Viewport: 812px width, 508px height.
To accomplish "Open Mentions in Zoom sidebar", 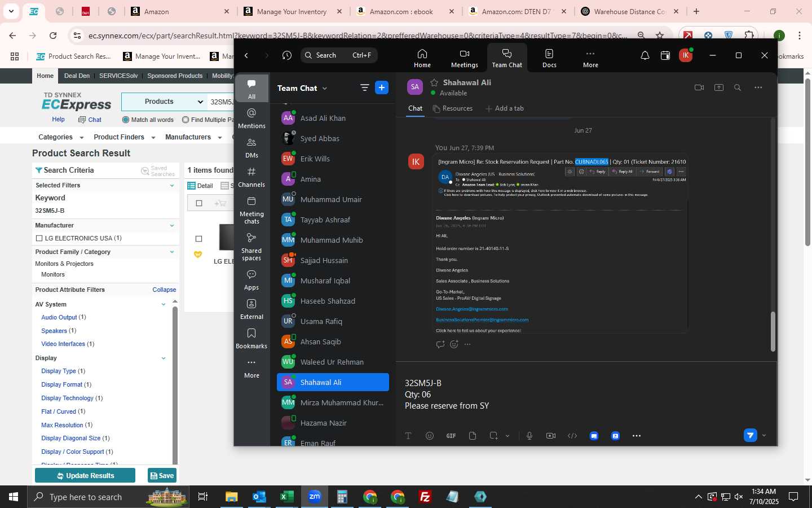I will coord(251,119).
